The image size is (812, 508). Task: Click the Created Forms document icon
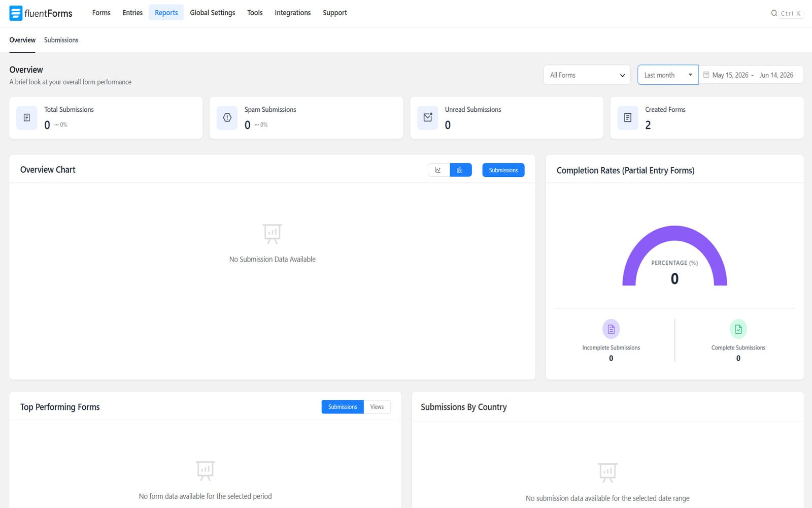[x=628, y=118]
